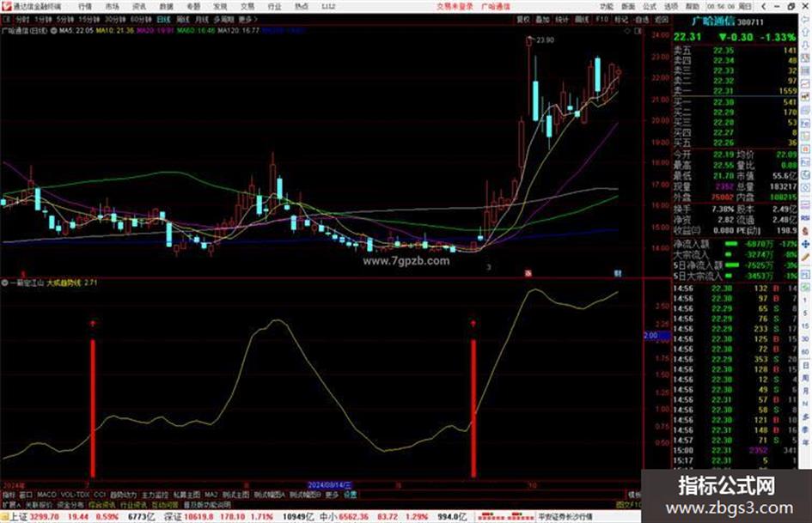
Task: Click the 复权 toolbar button
Action: pos(523,19)
